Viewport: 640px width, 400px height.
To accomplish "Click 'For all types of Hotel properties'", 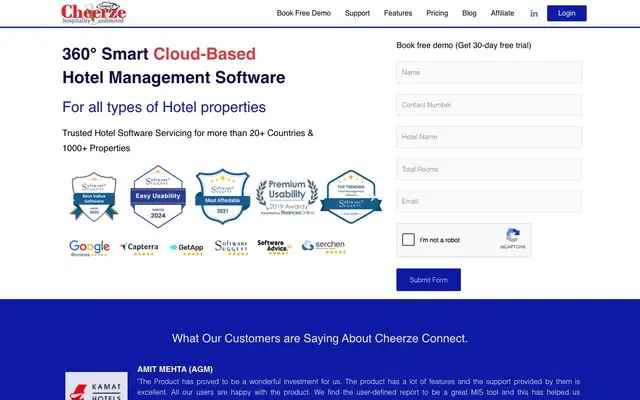I will (164, 107).
